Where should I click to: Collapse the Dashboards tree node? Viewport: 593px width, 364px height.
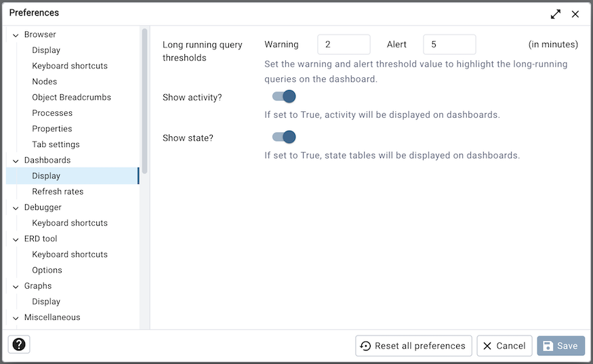point(16,161)
